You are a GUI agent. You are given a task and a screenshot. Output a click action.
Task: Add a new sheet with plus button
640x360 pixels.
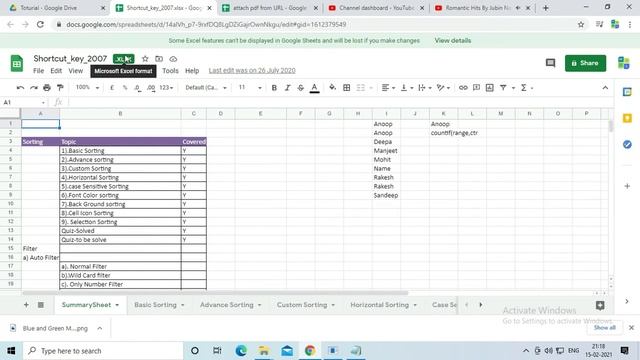point(26,305)
